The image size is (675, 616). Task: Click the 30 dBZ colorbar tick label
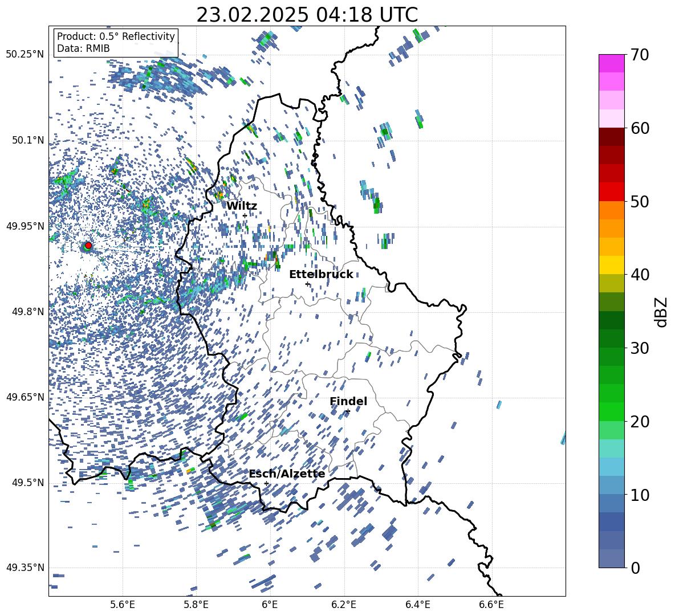(640, 348)
